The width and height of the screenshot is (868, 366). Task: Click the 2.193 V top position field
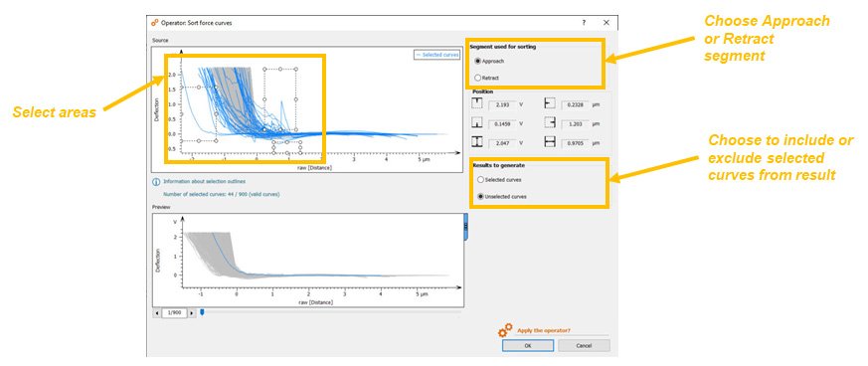[x=503, y=104]
